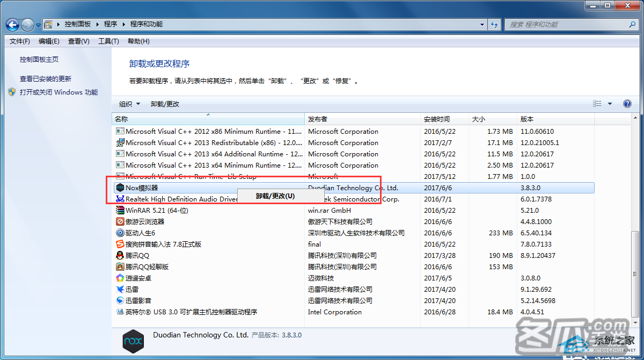Screen dimensions: 644x360
Task: Click the publisher cell '迈微科技'
Action: pyautogui.click(x=321, y=278)
